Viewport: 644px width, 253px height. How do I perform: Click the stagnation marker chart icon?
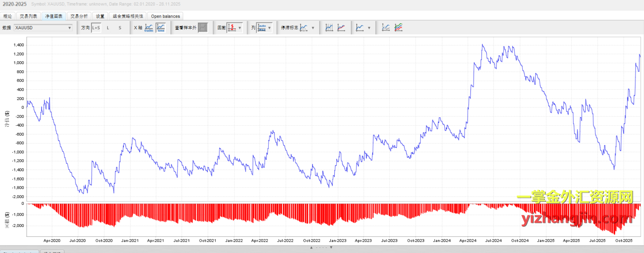click(304, 28)
